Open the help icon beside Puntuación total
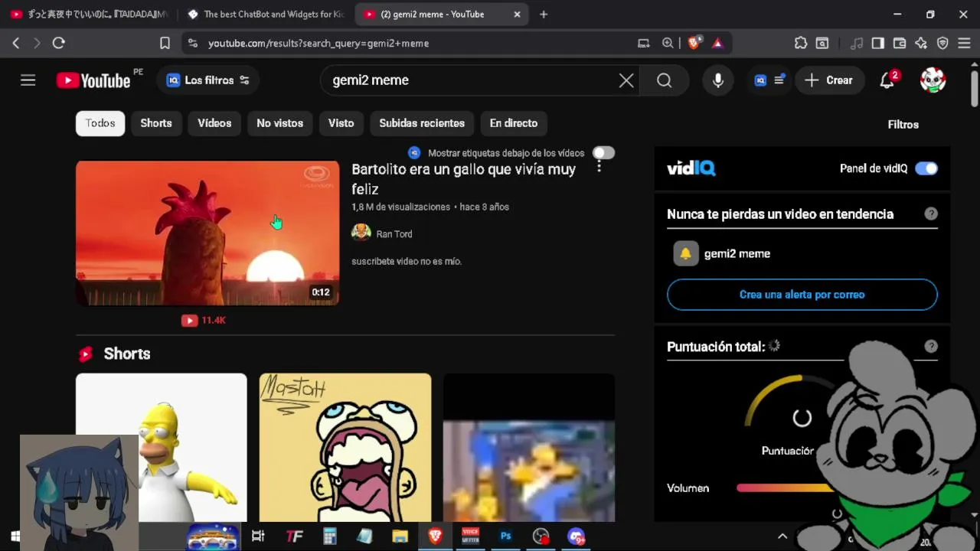980x551 pixels. pyautogui.click(x=931, y=347)
